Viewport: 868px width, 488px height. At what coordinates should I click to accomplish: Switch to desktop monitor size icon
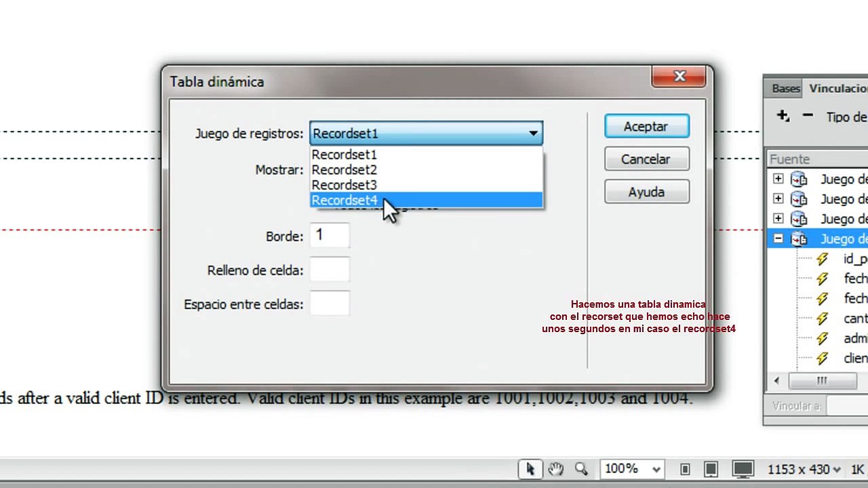click(x=743, y=469)
